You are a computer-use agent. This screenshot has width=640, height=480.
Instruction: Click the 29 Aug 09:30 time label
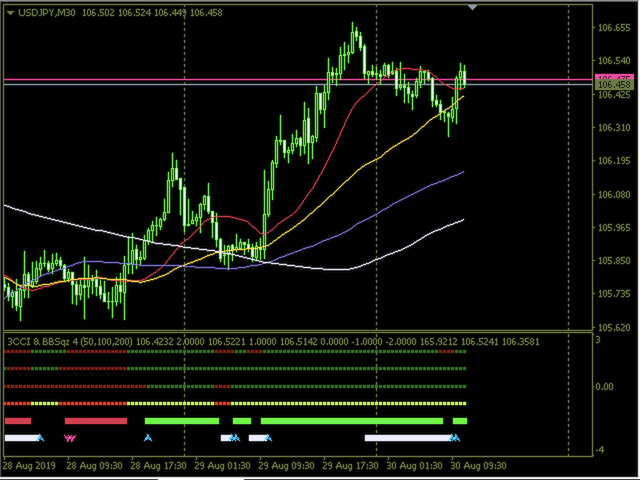(x=287, y=466)
